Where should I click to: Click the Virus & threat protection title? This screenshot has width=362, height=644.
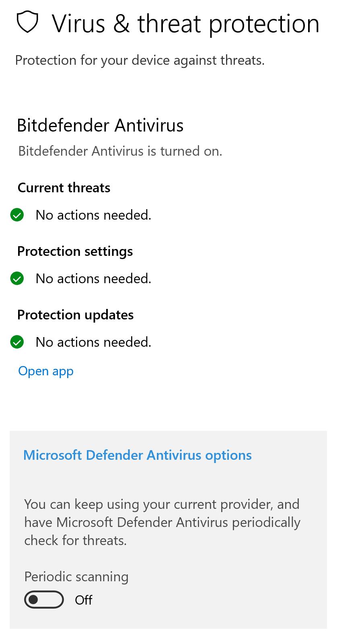[185, 23]
